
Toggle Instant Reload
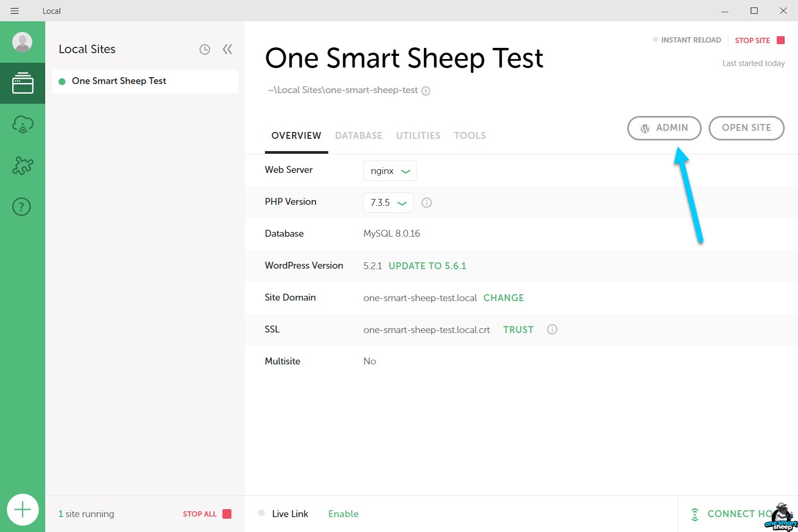[x=687, y=40]
